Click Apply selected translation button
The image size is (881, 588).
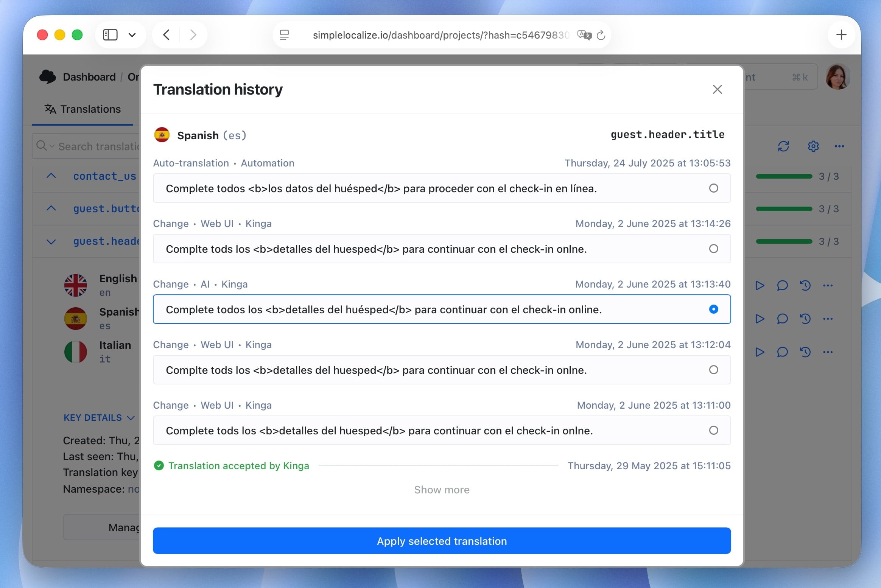pyautogui.click(x=442, y=541)
